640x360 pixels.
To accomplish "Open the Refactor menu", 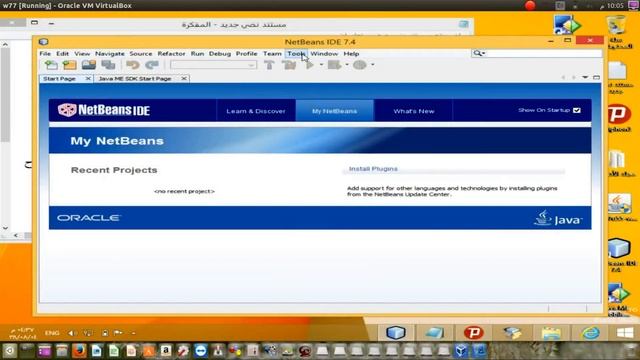I will 171,53.
